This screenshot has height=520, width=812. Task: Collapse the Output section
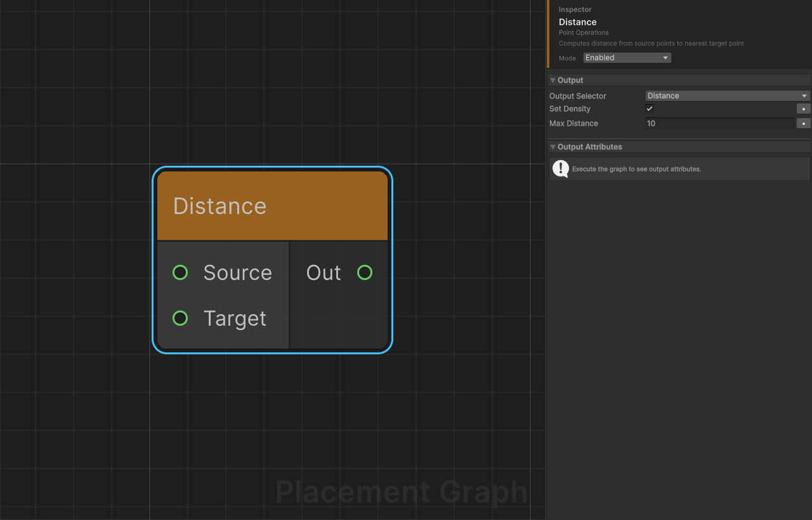pyautogui.click(x=553, y=80)
